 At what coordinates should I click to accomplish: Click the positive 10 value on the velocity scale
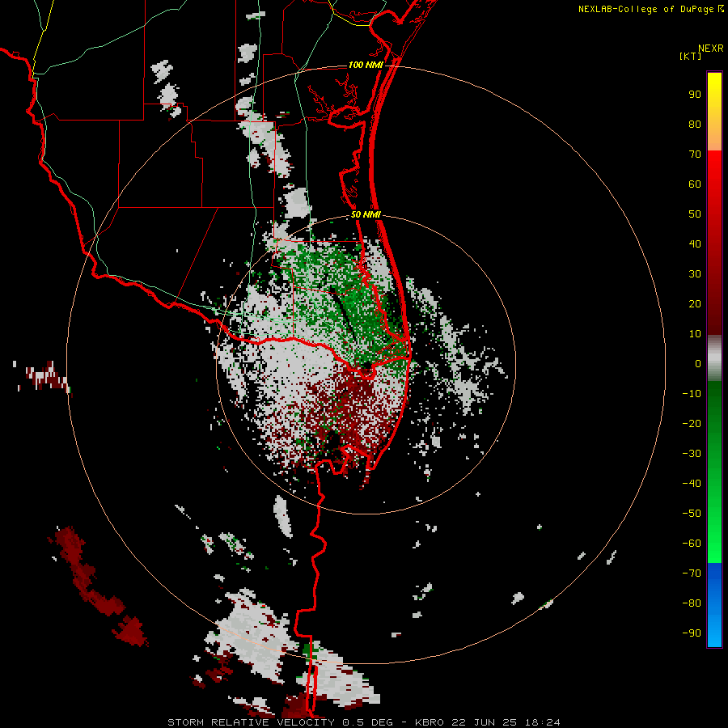(x=695, y=334)
